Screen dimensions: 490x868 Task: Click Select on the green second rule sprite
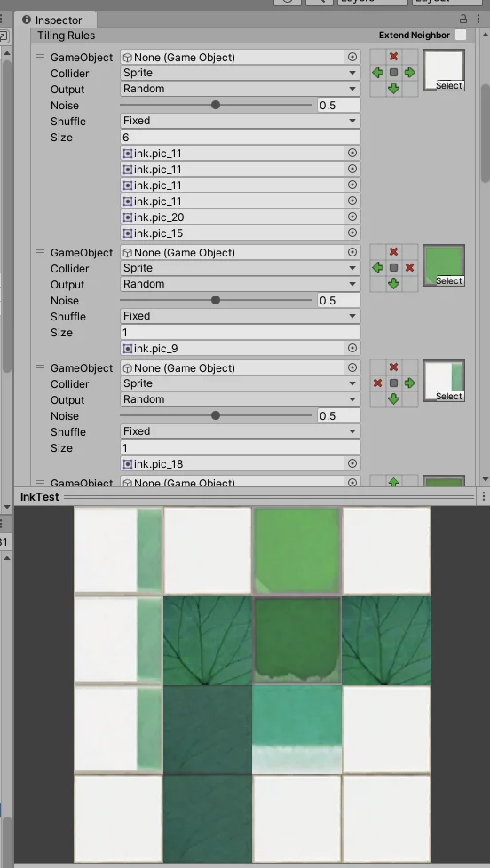pyautogui.click(x=449, y=281)
